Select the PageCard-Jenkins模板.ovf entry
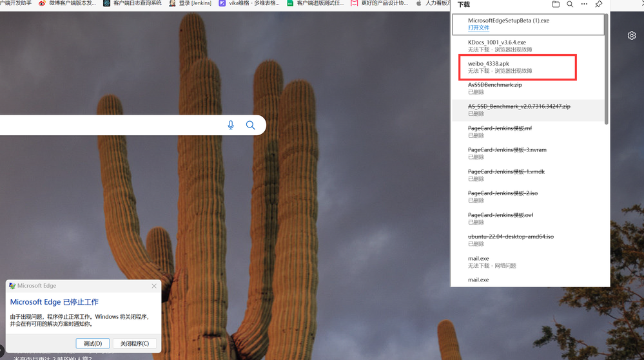This screenshot has width=644, height=360. [x=528, y=218]
